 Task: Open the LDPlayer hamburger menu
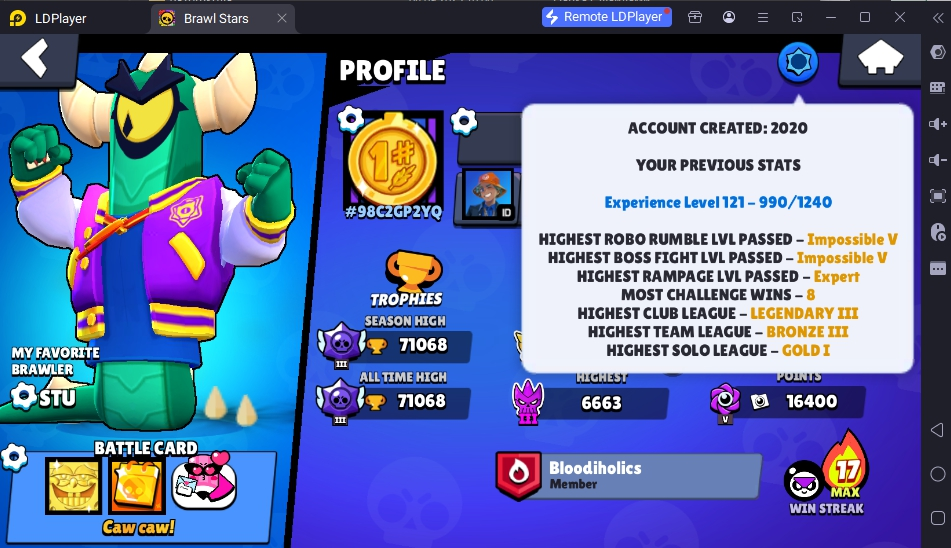pyautogui.click(x=763, y=18)
